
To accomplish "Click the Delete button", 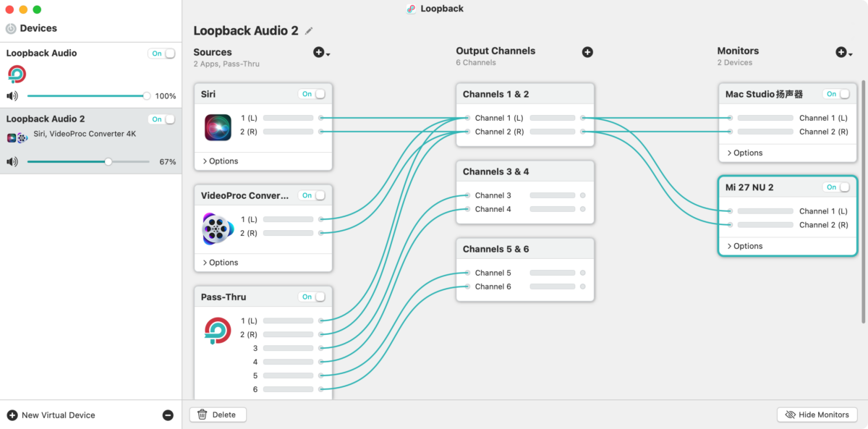I will click(218, 415).
